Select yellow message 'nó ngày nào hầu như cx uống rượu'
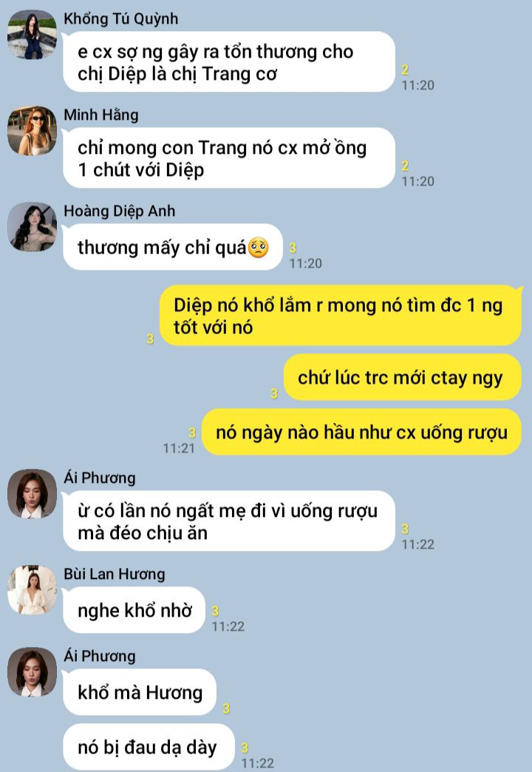 [362, 433]
